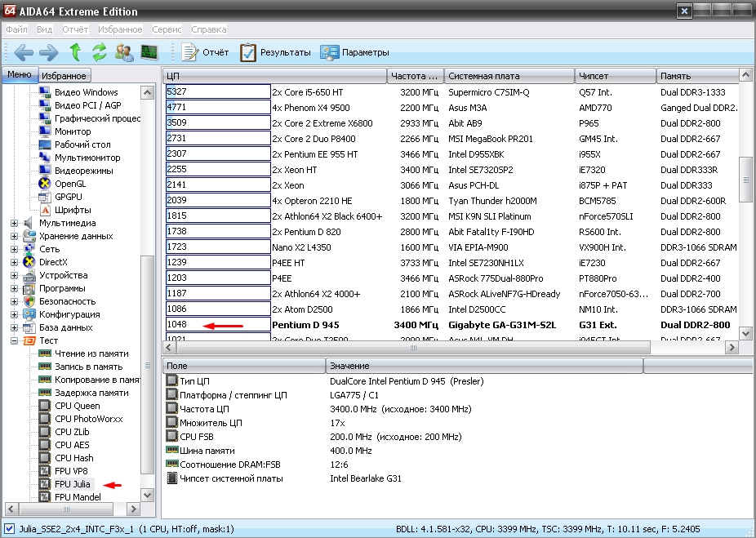Expand the Безопасность tree node

click(14, 301)
